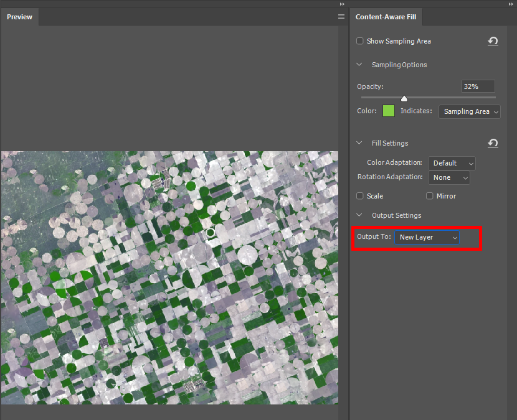517x420 pixels.
Task: Collapse the Content-Aware Fill panel with double arrows
Action: tap(511, 4)
